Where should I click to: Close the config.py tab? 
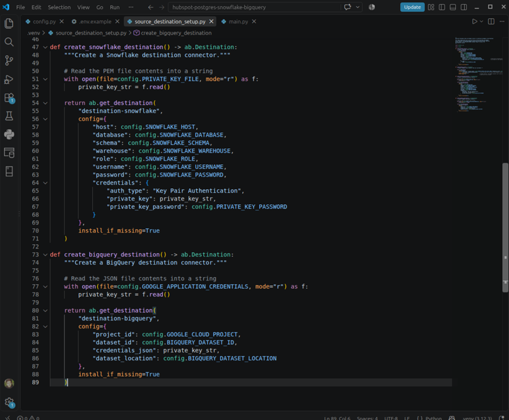tap(62, 22)
